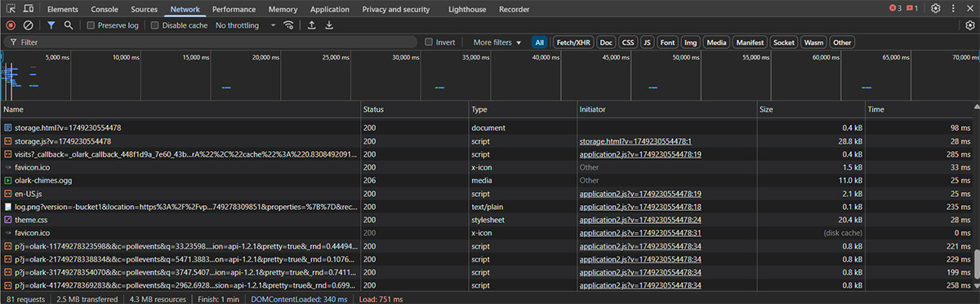Screen dimensions: 980x304
Task: Open DevTools settings gear in the top bar
Action: click(x=936, y=9)
